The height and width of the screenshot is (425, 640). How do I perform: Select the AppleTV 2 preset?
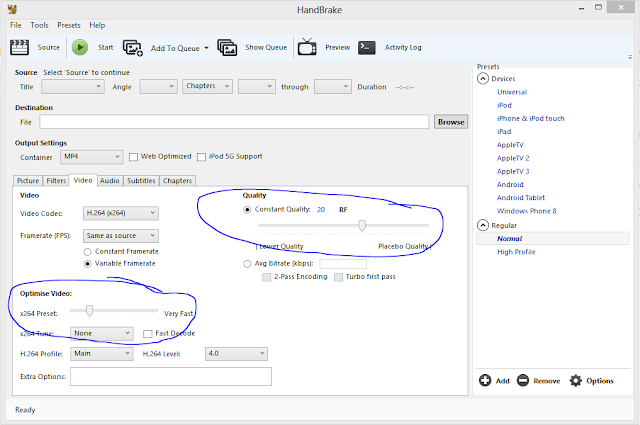point(513,158)
